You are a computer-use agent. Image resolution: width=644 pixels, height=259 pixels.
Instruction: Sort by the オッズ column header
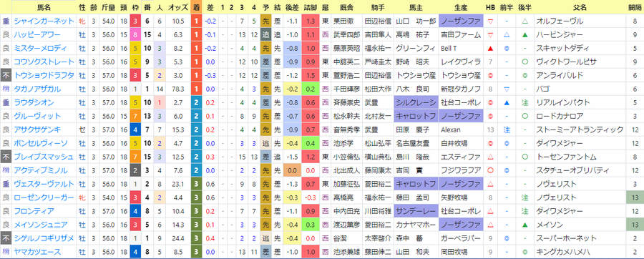pyautogui.click(x=178, y=7)
